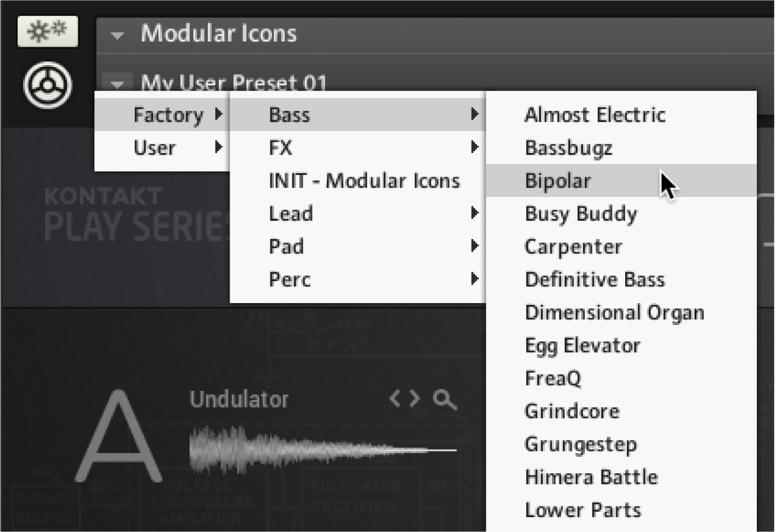Select the Bipolar bass preset
This screenshot has height=532, width=777.
(x=558, y=181)
